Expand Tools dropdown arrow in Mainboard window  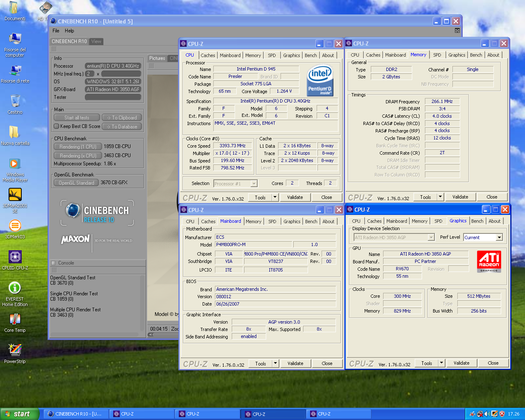[276, 363]
